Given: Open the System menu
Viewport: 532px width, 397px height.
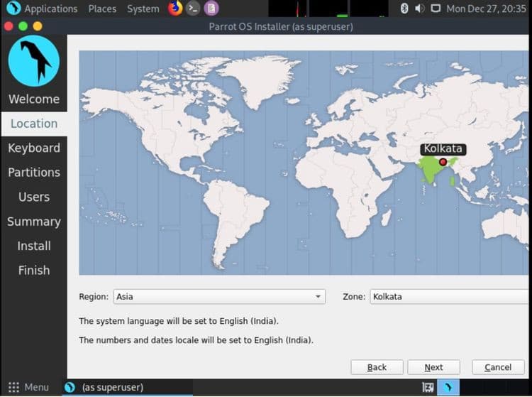Looking at the screenshot, I should (x=143, y=9).
